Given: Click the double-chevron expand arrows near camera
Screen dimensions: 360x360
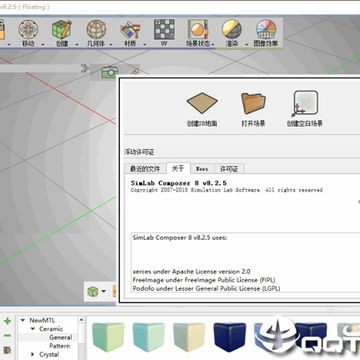Looking at the screenshot, I should (x=85, y=69).
